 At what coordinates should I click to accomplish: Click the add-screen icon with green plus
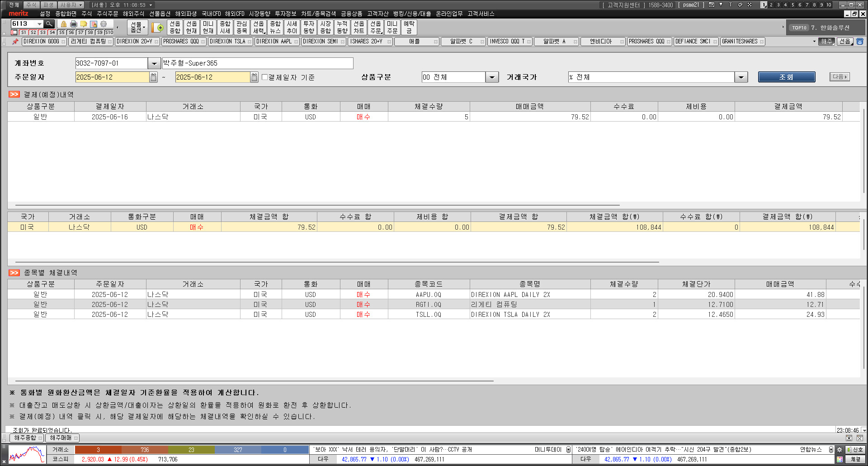tap(158, 28)
